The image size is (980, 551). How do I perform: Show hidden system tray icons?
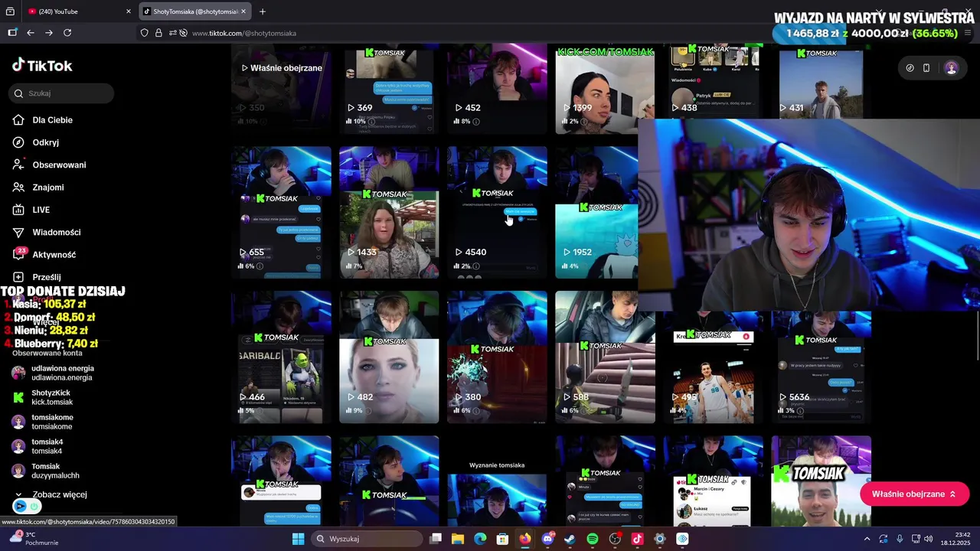(867, 539)
